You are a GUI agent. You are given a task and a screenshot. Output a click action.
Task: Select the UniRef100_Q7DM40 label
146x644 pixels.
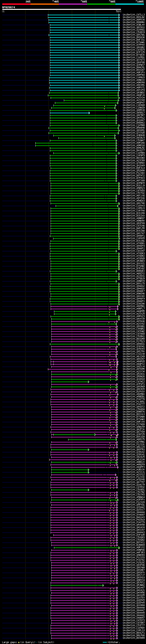pyautogui.click(x=133, y=163)
